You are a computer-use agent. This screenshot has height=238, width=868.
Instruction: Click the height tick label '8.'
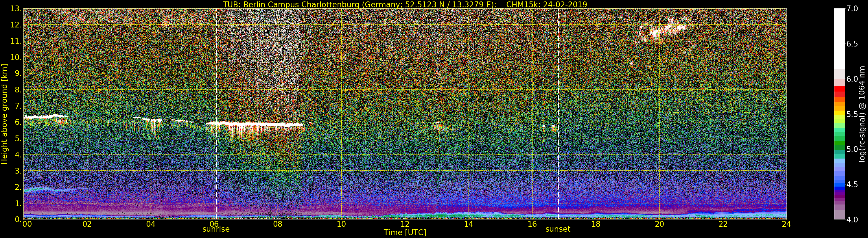[x=18, y=90]
